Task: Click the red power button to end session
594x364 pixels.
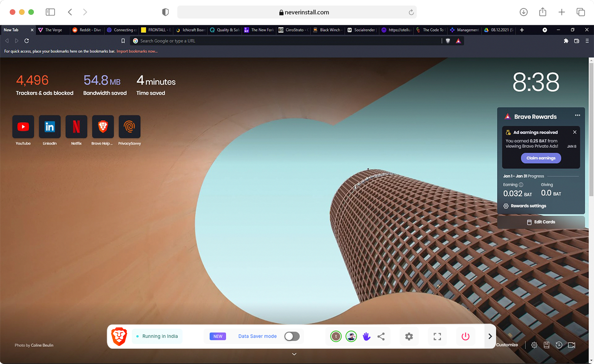Action: pyautogui.click(x=465, y=337)
